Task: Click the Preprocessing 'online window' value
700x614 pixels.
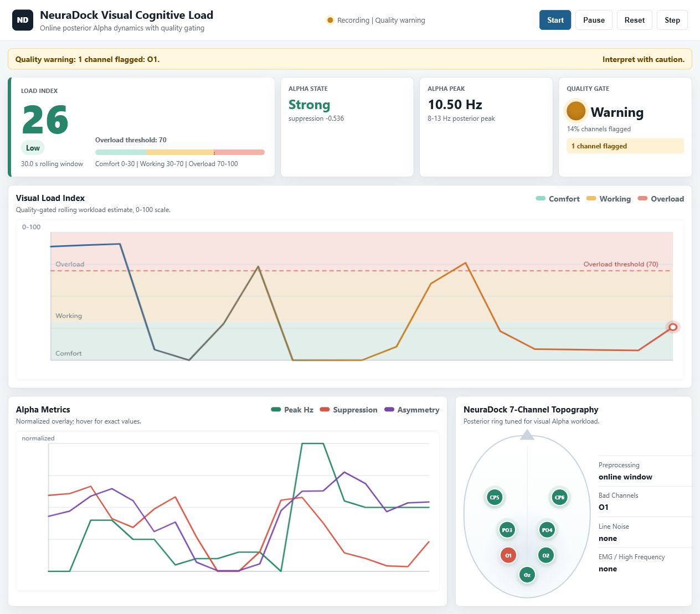Action: tap(625, 477)
